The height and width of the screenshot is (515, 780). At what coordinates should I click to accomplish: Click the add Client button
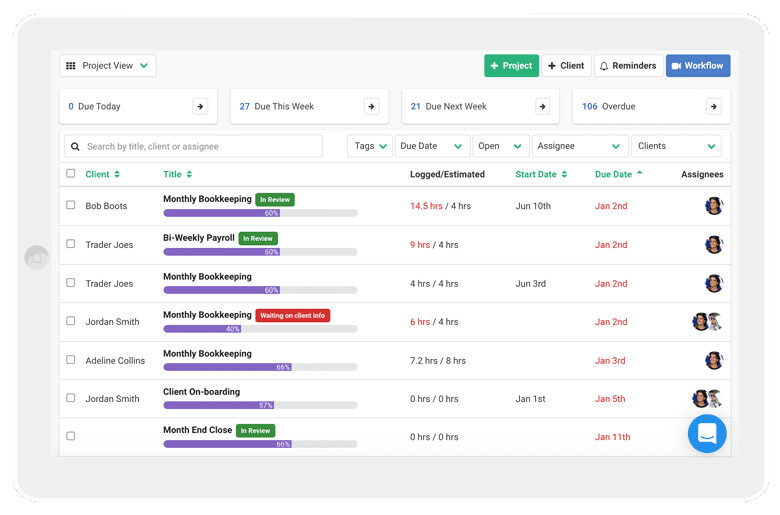click(x=567, y=66)
